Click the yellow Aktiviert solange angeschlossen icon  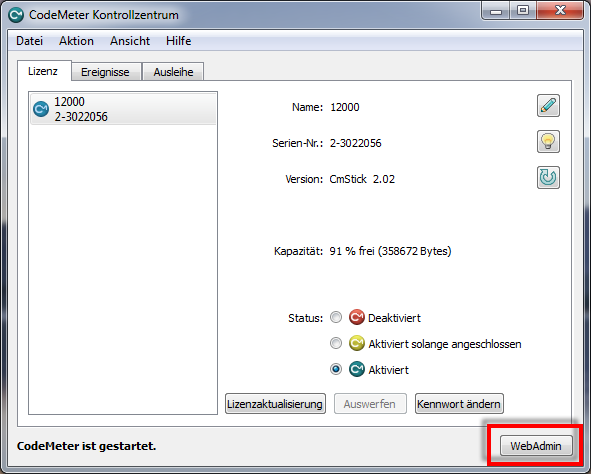point(356,343)
